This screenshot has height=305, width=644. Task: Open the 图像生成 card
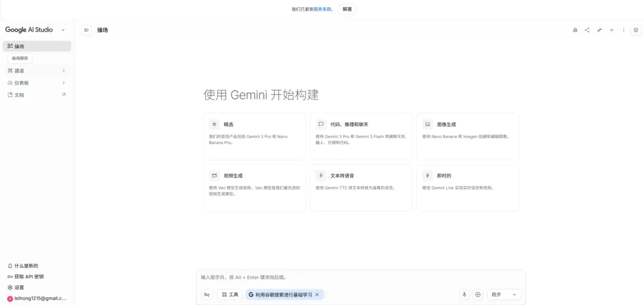[468, 136]
